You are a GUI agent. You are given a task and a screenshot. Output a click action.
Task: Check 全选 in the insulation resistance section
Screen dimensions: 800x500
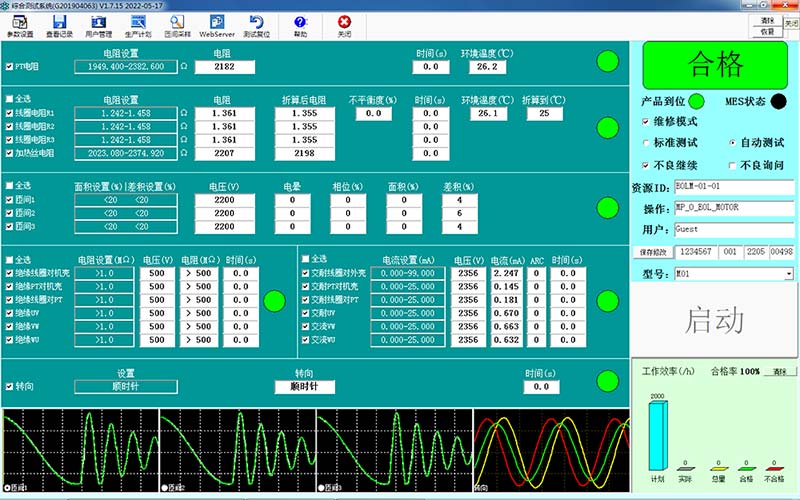coord(9,259)
